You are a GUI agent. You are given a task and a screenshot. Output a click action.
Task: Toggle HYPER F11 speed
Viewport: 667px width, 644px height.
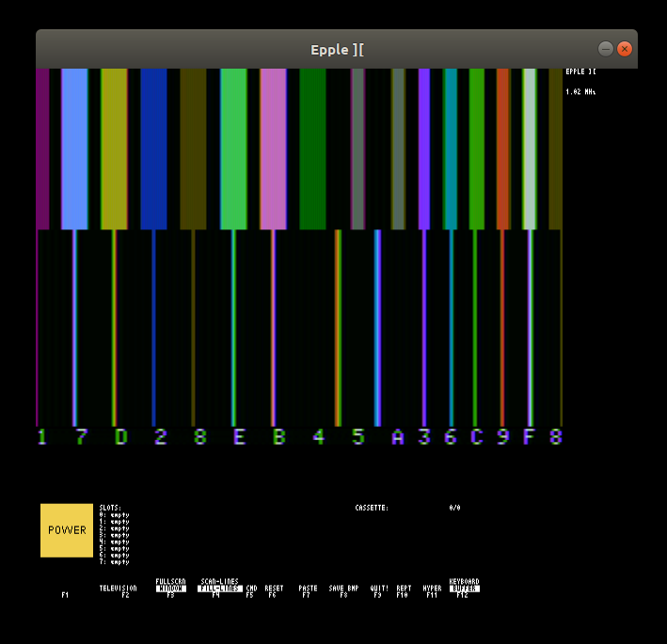tap(432, 590)
